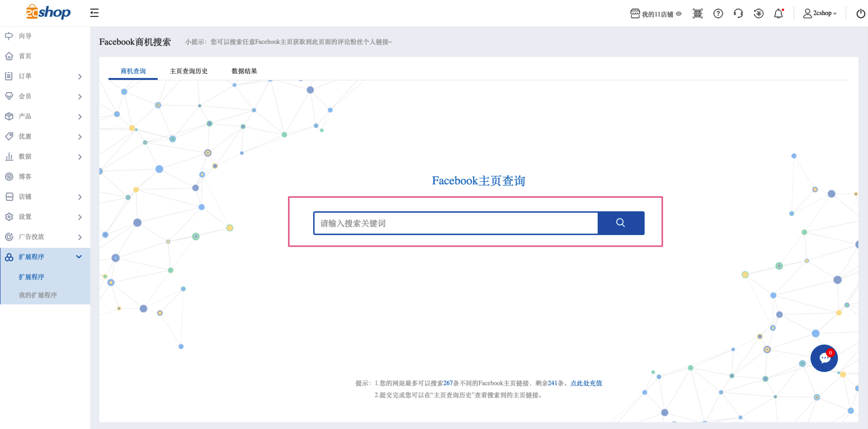Viewport: 868px width, 429px height.
Task: Open the yen currency icon
Action: coord(759,13)
